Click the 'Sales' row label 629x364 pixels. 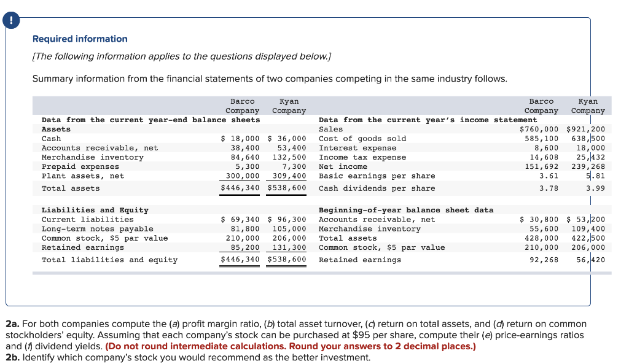pyautogui.click(x=331, y=129)
